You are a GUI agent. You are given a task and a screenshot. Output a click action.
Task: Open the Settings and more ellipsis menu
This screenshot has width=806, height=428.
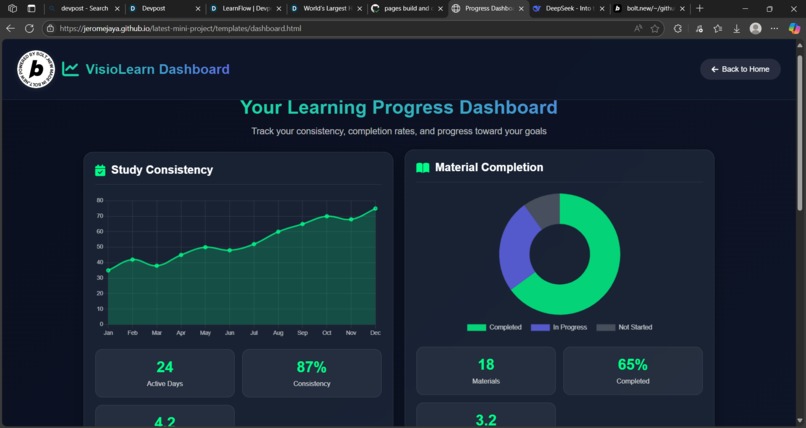[x=775, y=28]
